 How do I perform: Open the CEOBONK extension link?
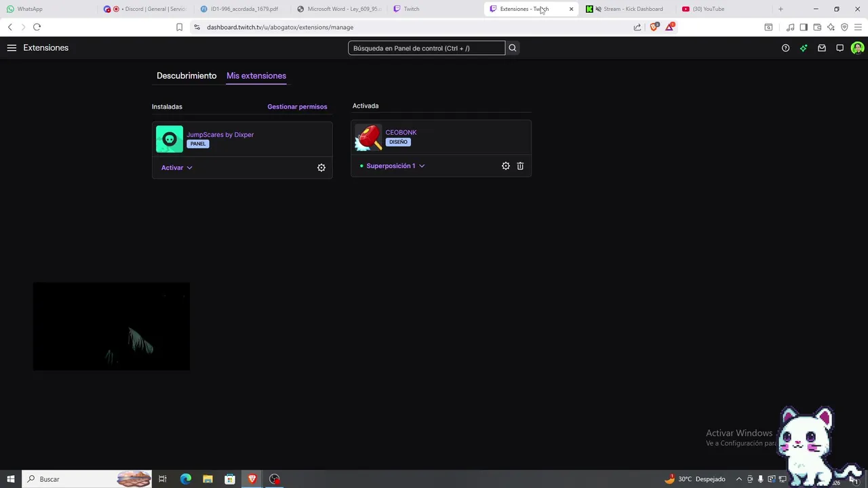pyautogui.click(x=401, y=132)
